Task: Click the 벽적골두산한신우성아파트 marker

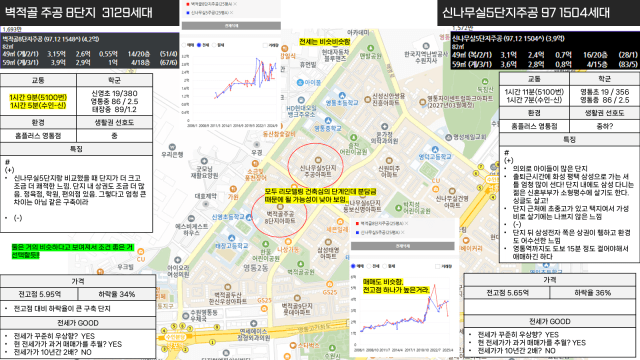Action: (x=228, y=287)
